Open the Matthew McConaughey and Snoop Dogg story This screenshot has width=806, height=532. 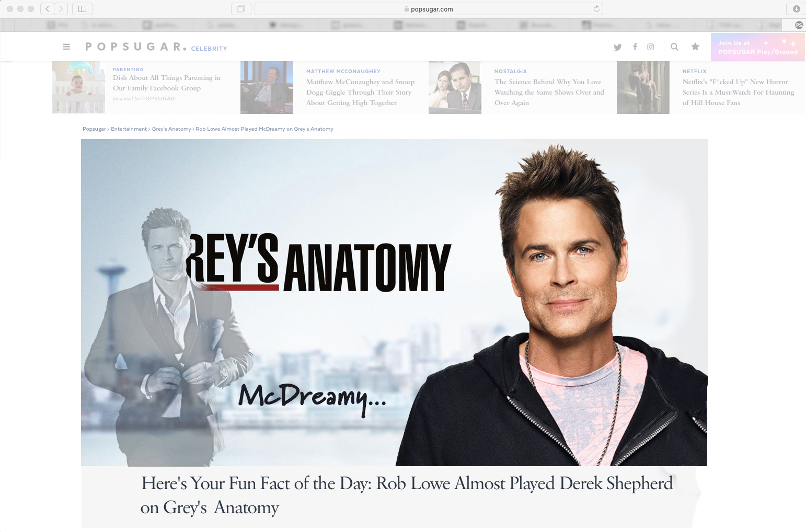click(x=360, y=92)
